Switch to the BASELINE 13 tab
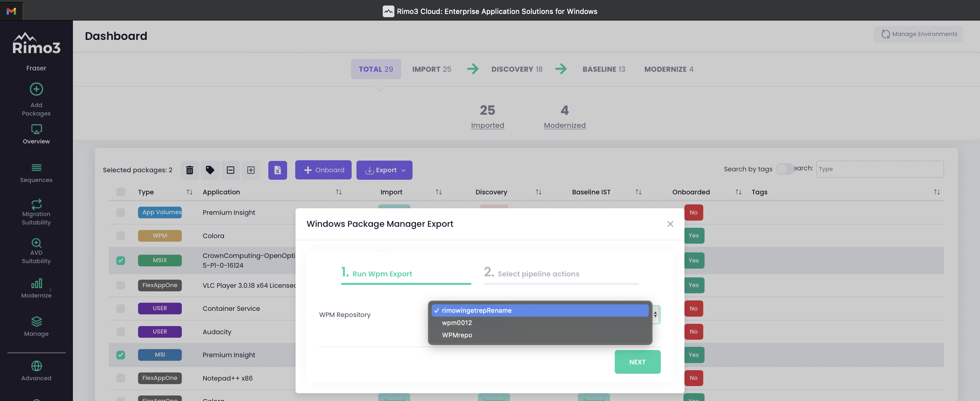980x401 pixels. 603,69
